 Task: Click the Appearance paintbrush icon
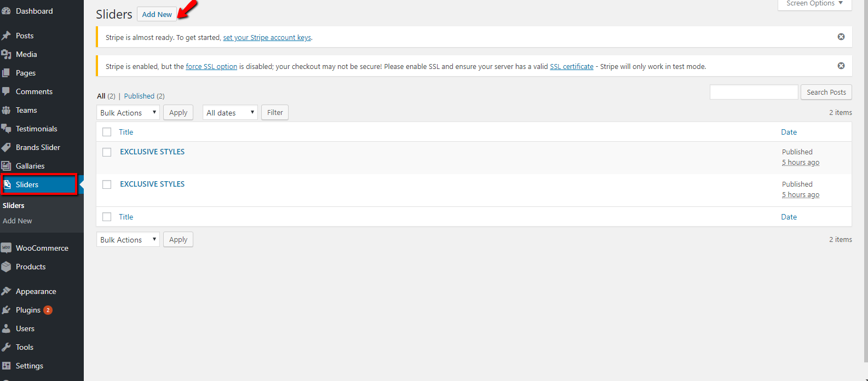tap(6, 291)
